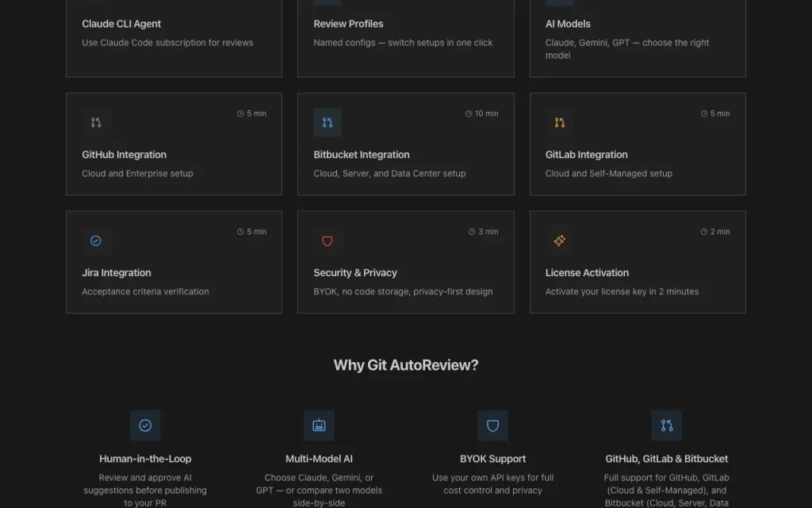Click the blue Bitbucket Integration icon

point(327,123)
